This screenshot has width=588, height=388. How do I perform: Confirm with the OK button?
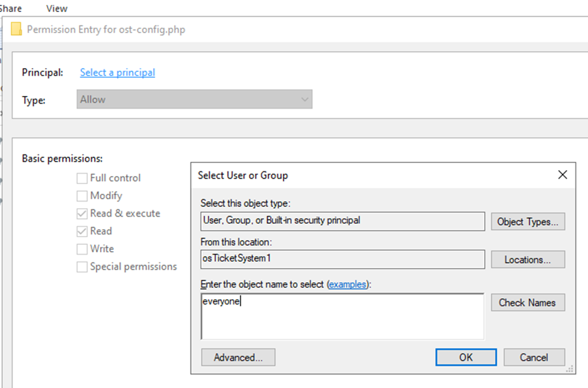click(x=466, y=357)
